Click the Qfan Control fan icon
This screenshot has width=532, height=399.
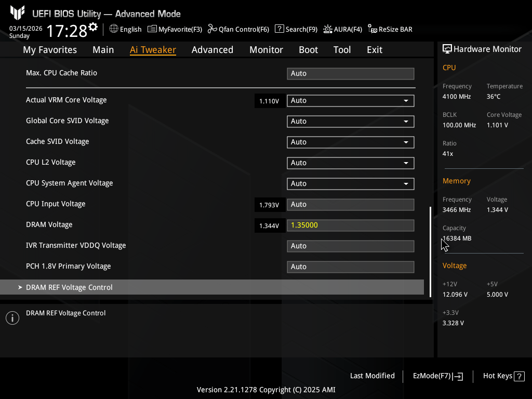pos(212,29)
